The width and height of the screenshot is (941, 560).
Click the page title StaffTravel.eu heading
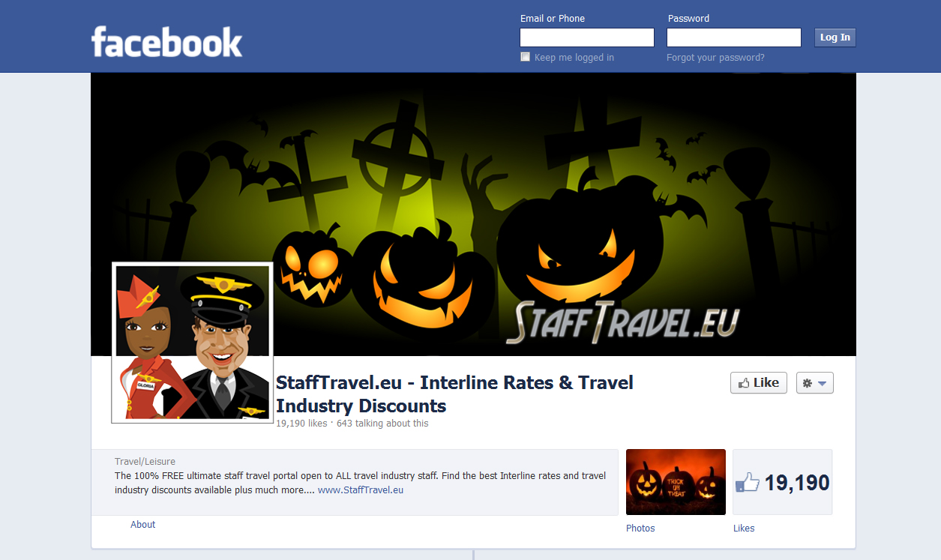tap(454, 394)
